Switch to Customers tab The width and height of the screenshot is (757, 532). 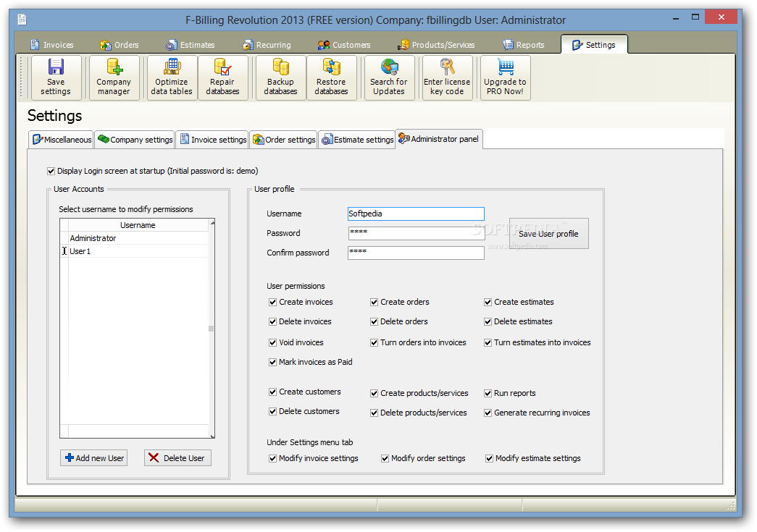click(x=344, y=45)
